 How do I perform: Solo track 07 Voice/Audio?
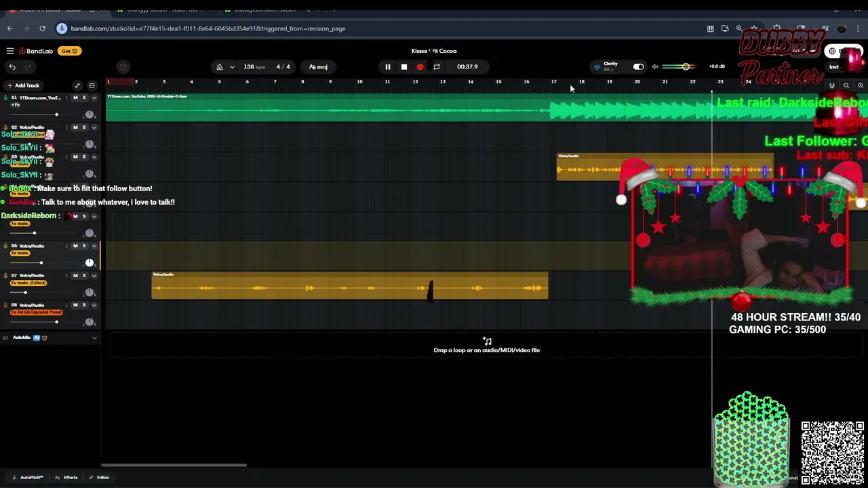[x=84, y=276]
